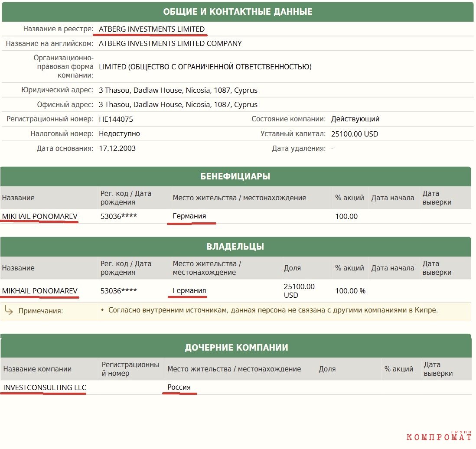Click reg code 53036**** in owners

pos(119,290)
